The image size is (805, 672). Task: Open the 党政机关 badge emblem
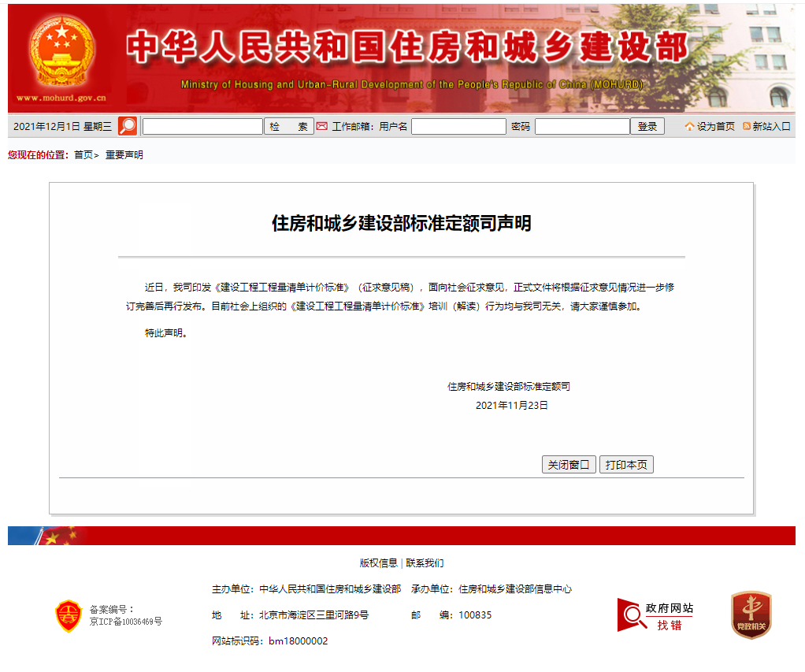[x=750, y=615]
